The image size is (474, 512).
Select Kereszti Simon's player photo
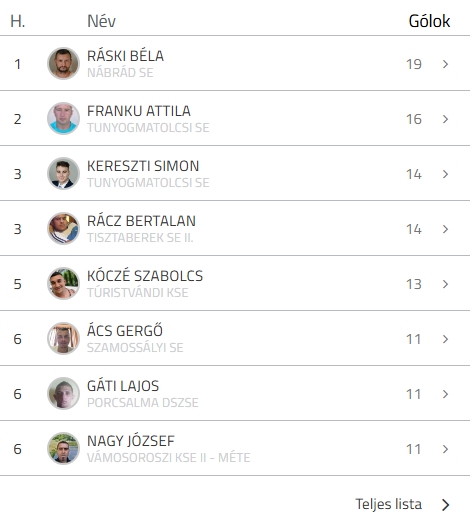coord(63,173)
